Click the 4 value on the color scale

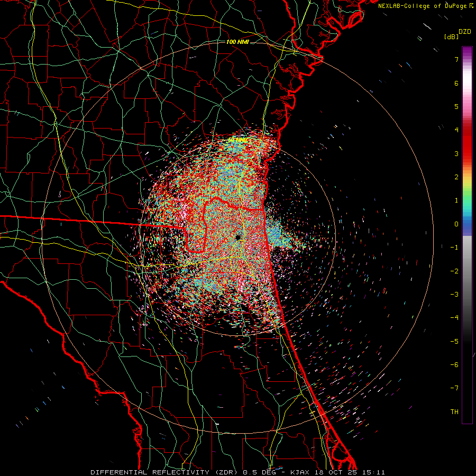coord(456,130)
